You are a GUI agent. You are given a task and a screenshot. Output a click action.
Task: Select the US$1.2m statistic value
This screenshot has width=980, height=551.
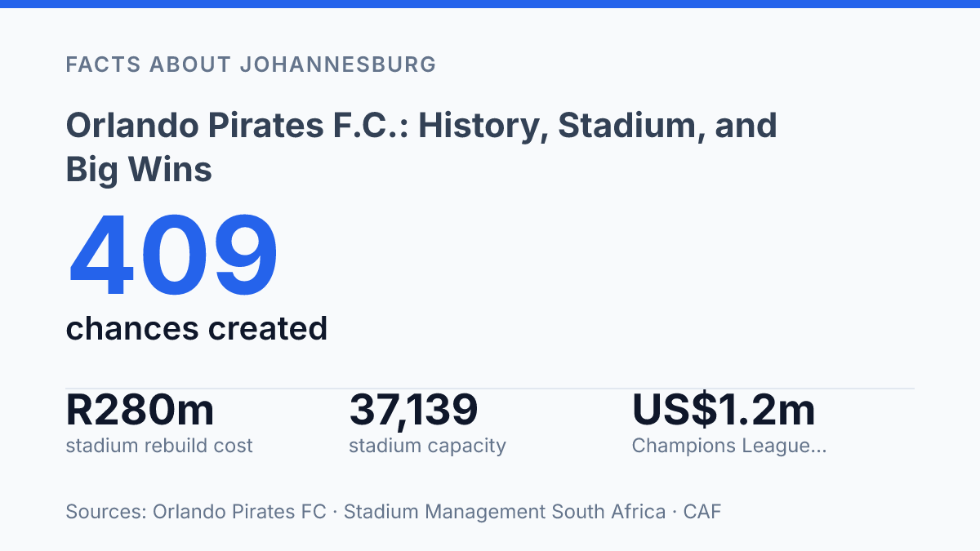pos(724,410)
